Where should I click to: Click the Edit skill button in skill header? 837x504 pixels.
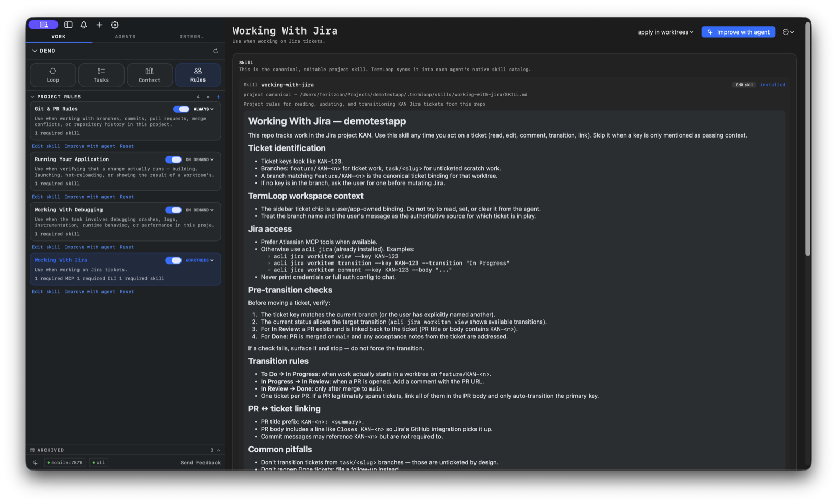tap(744, 85)
